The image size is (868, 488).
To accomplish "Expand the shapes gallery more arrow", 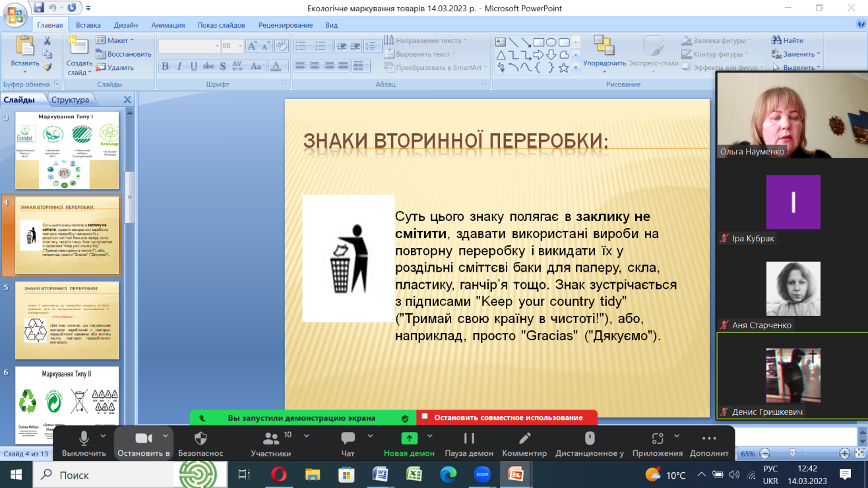I will (575, 67).
